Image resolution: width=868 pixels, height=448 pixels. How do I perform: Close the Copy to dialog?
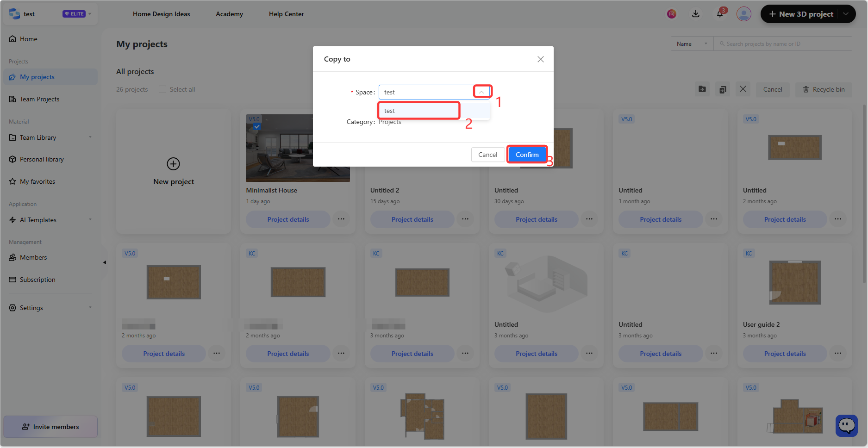pos(540,59)
